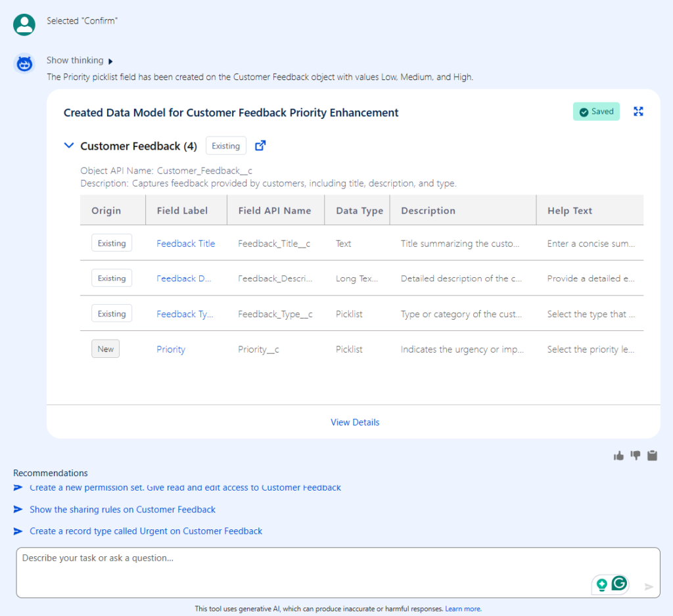The height and width of the screenshot is (616, 673).
Task: Copy response with the clipboard icon
Action: coord(652,456)
